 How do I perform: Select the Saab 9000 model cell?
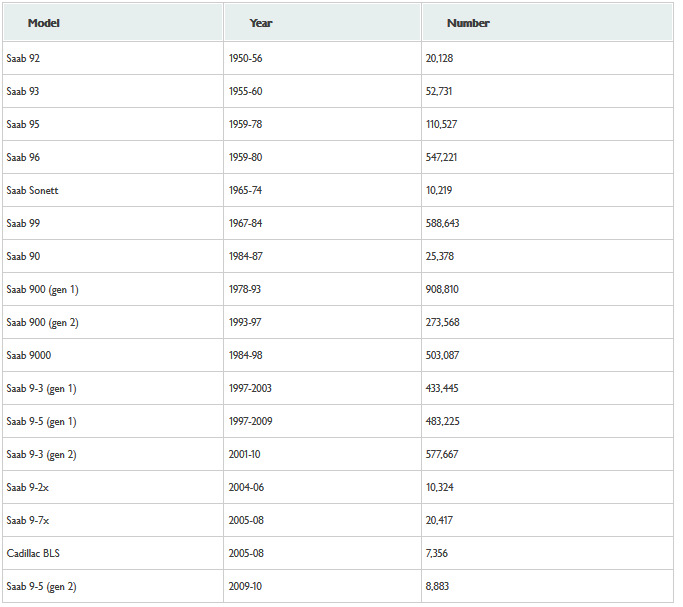28,355
